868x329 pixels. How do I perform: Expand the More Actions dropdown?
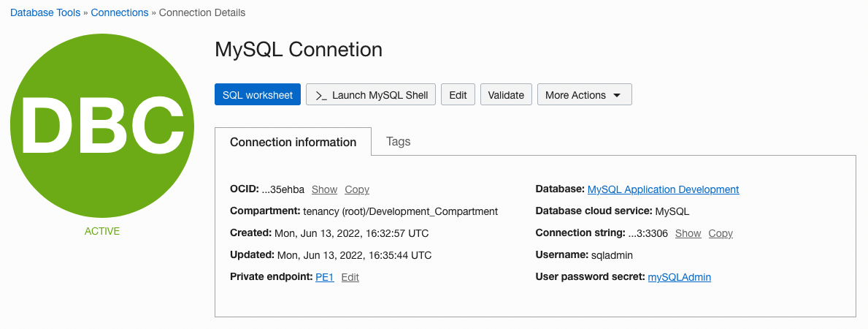click(x=584, y=95)
